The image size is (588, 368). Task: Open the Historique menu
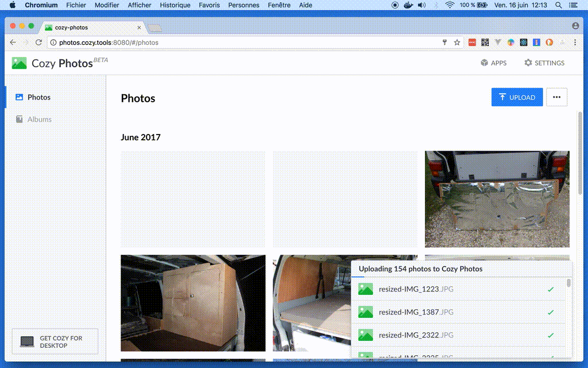pos(175,5)
